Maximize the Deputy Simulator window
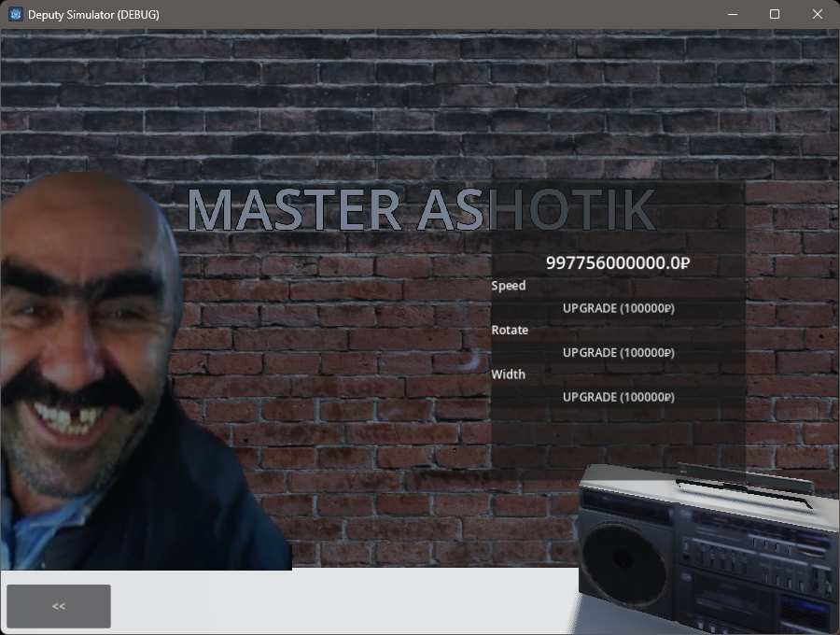This screenshot has height=635, width=840. pos(775,14)
